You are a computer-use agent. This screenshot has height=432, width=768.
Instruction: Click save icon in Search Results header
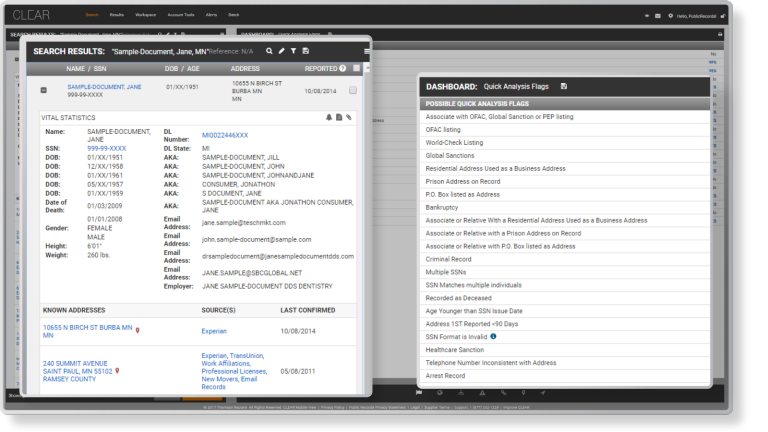click(x=306, y=50)
